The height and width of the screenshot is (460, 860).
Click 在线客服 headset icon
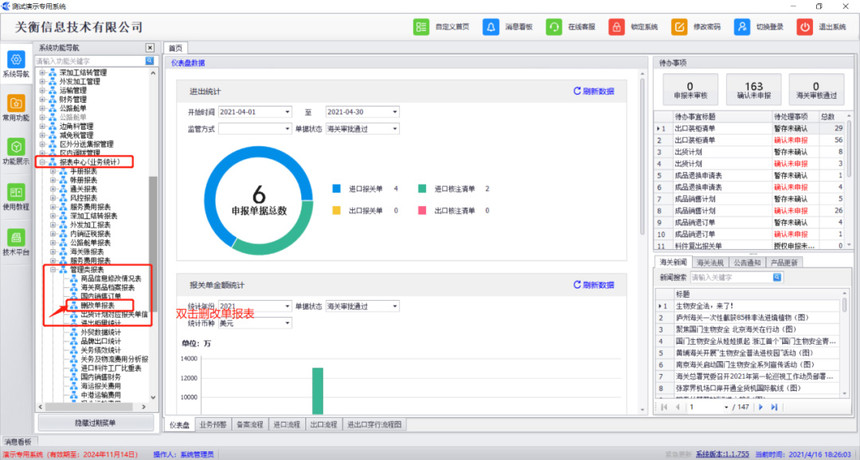tap(554, 27)
